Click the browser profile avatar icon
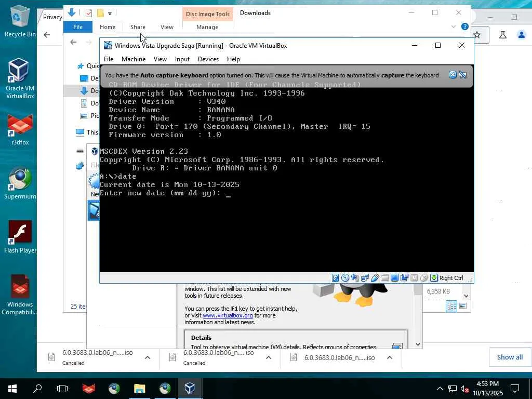The width and height of the screenshot is (532, 399). coord(522,35)
